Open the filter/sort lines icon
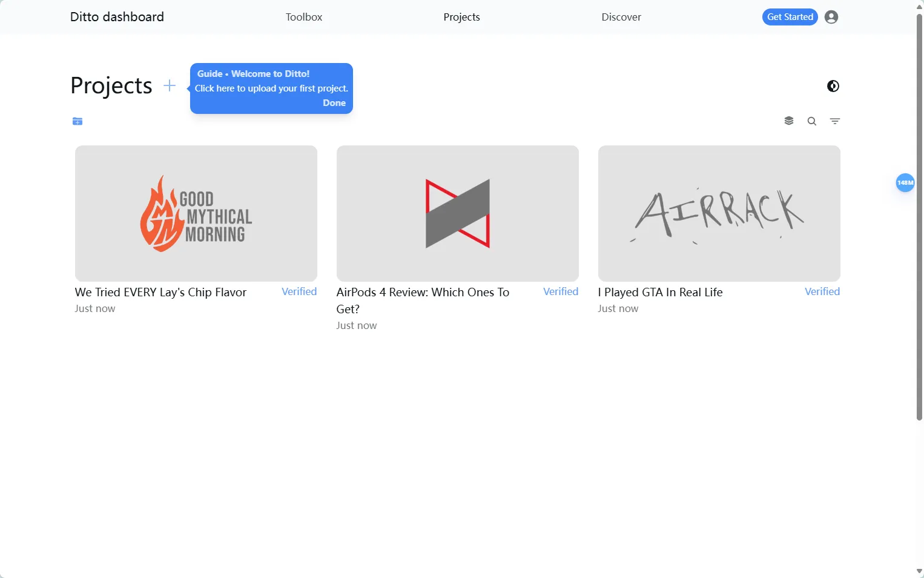Screen dimensions: 924x578 (x=835, y=121)
